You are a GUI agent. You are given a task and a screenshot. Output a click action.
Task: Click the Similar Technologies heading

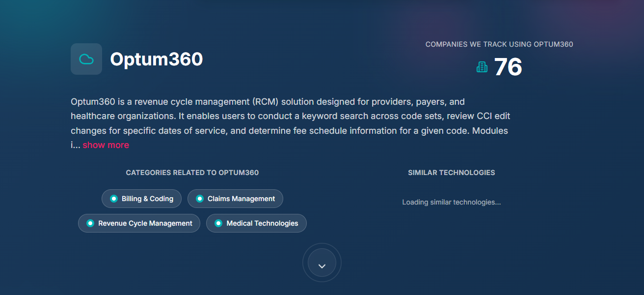point(452,173)
